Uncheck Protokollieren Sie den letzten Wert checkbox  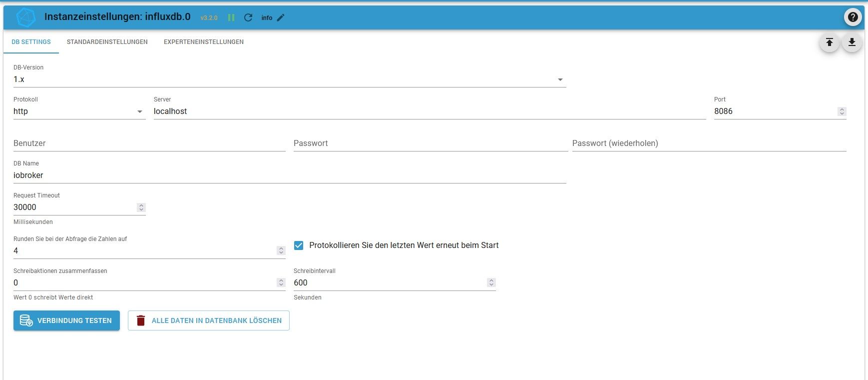tap(299, 245)
